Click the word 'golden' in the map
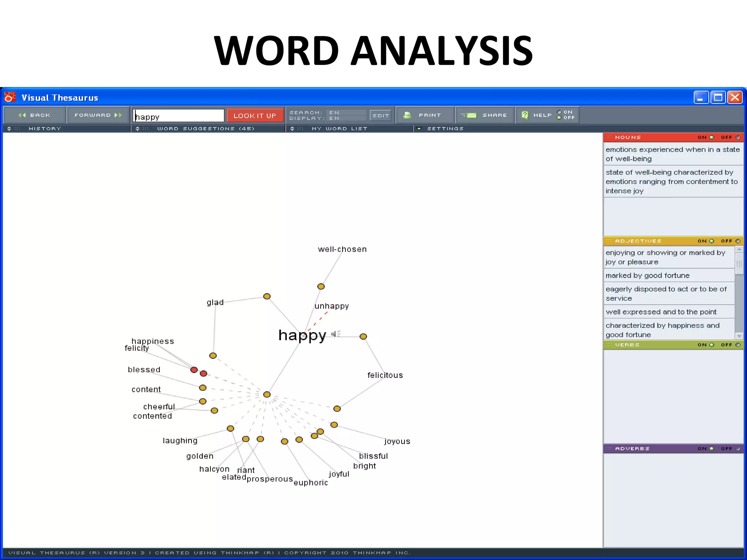The image size is (747, 560). [200, 456]
